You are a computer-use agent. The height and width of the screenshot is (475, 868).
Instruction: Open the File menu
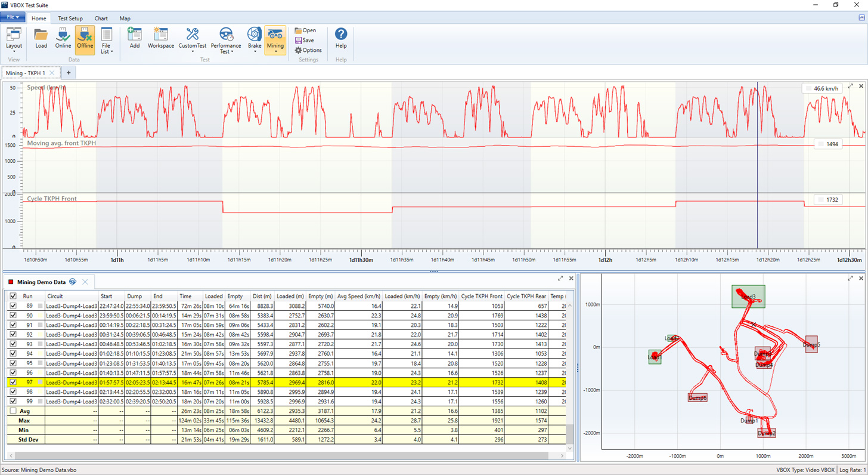pos(13,17)
